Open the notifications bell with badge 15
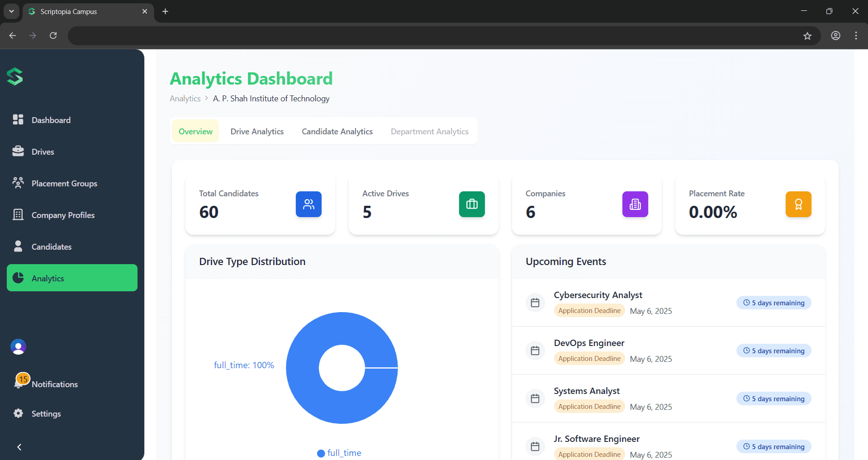The width and height of the screenshot is (868, 460). pyautogui.click(x=19, y=384)
